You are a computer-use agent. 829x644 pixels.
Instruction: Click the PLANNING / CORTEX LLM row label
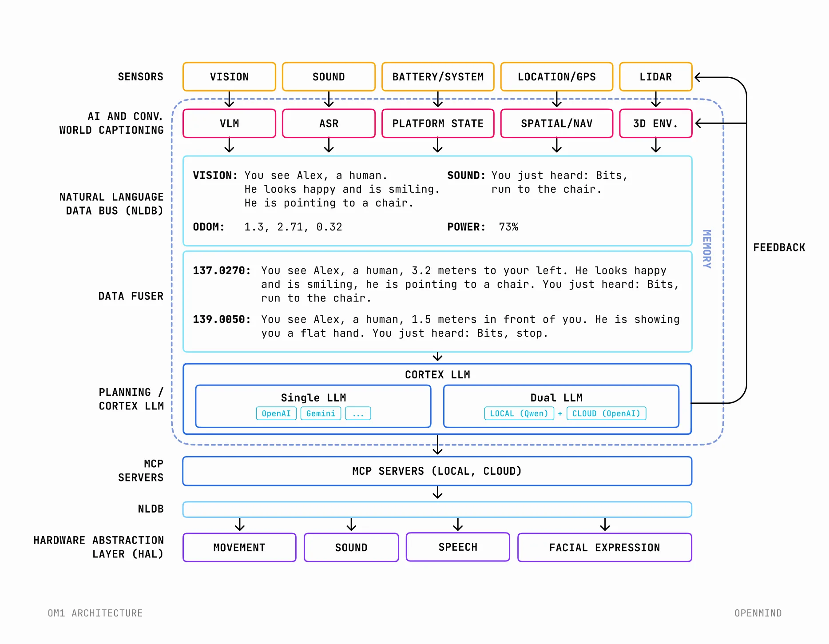(131, 399)
